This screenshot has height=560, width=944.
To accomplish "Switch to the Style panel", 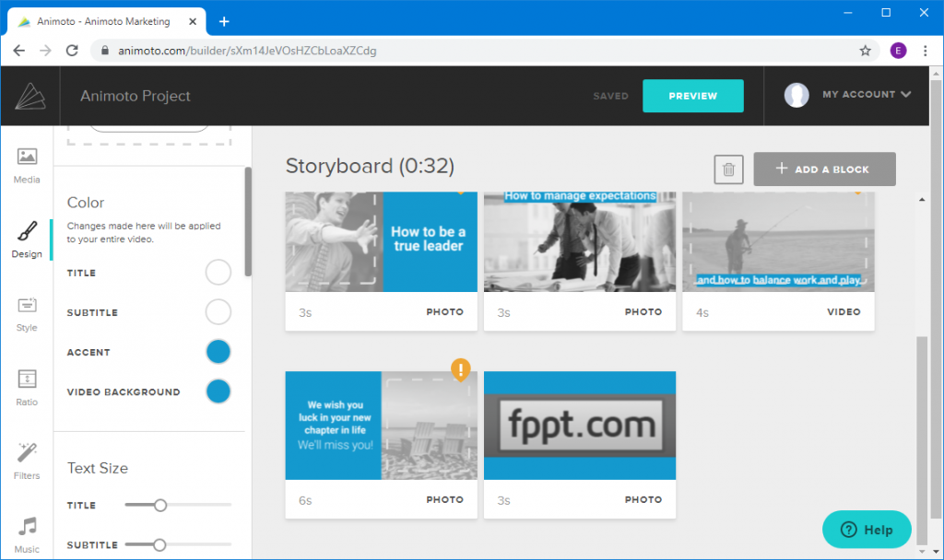I will (27, 313).
